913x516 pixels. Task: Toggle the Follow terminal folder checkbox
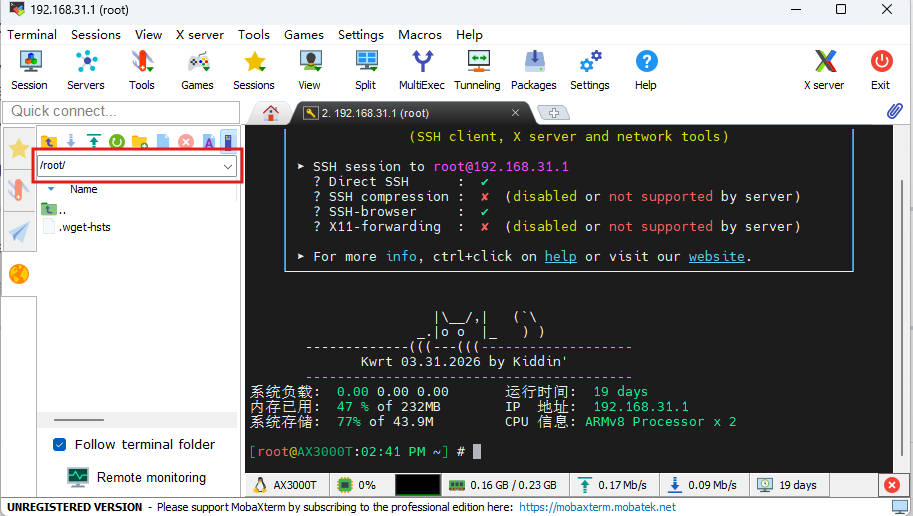[x=59, y=444]
